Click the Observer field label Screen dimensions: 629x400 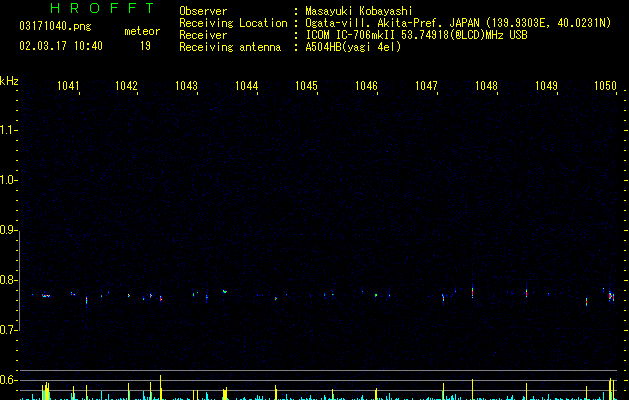pyautogui.click(x=203, y=11)
